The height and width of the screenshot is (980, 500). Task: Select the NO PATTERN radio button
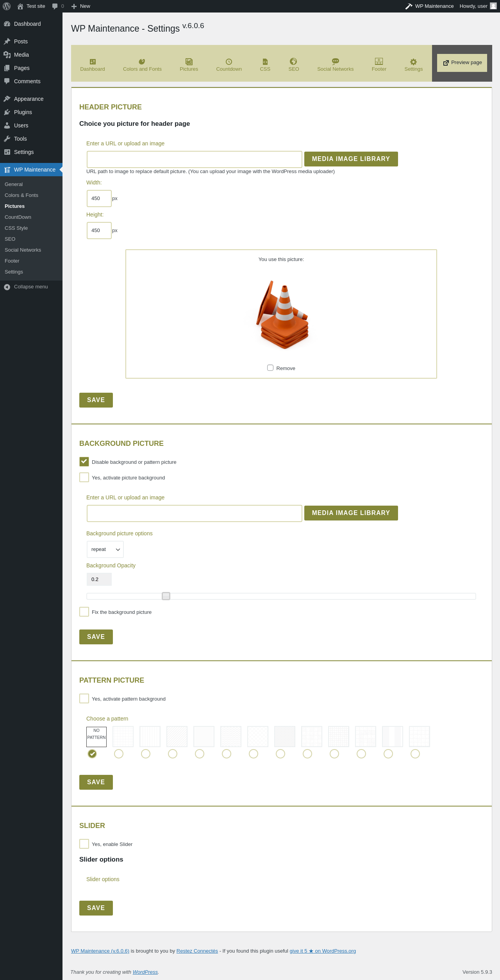92,754
